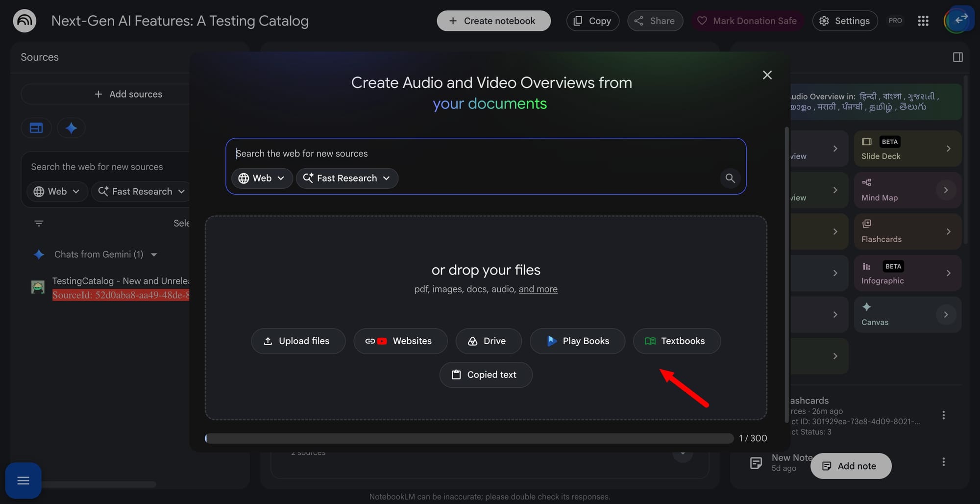Collapse the Chats from Gemini group
The width and height of the screenshot is (980, 504).
coord(154,254)
